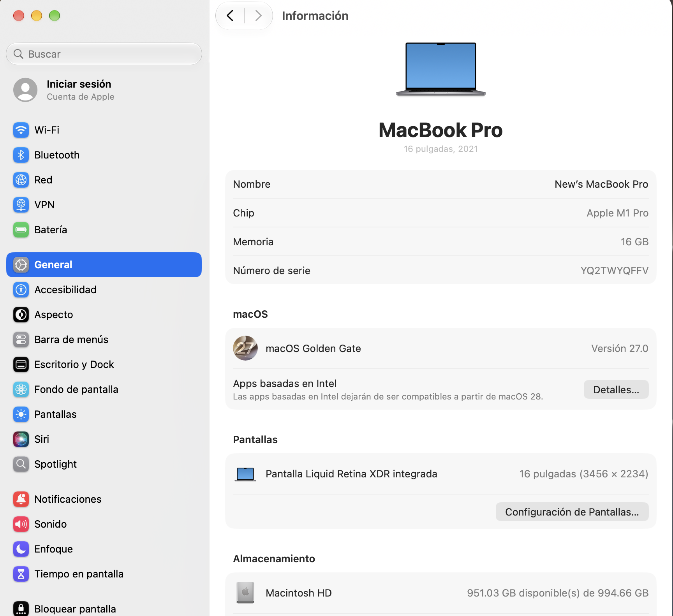Select the Sonido speaker icon
This screenshot has width=673, height=616.
[x=21, y=524]
